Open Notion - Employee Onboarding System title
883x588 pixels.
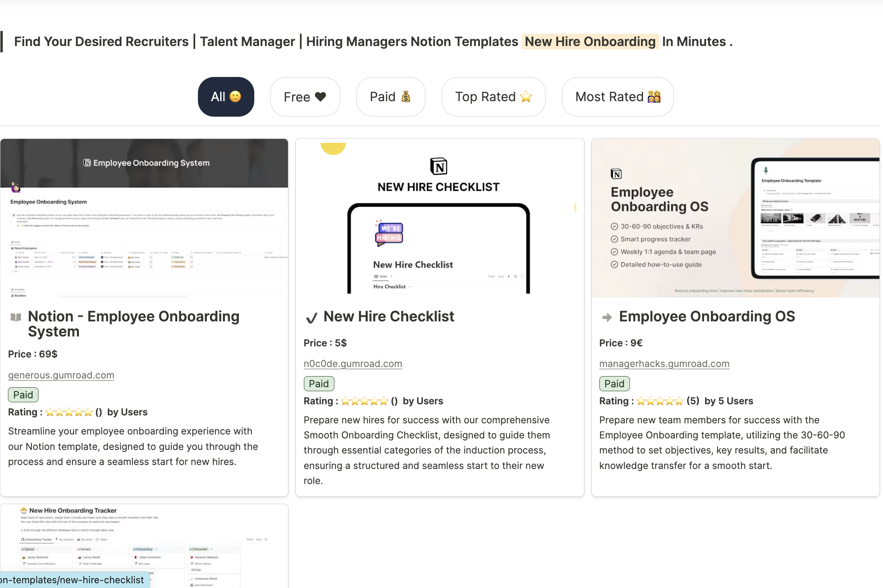pos(134,324)
